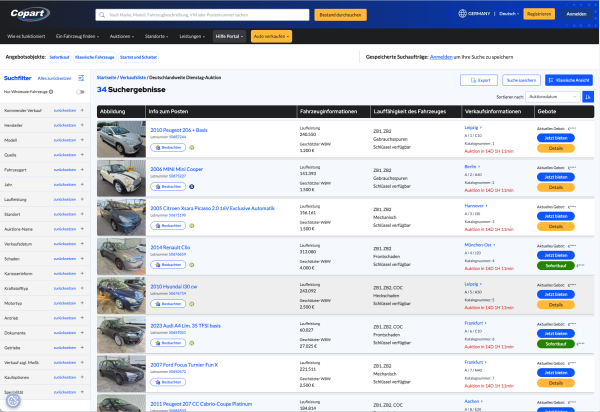Screen dimensions: 600x412
Task: Expand the Schaden filter
Action: [82, 259]
